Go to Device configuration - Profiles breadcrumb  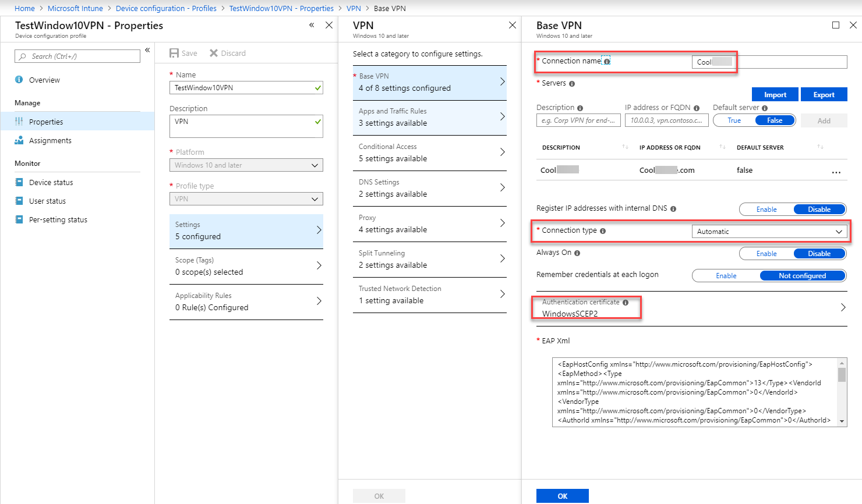[x=166, y=9]
